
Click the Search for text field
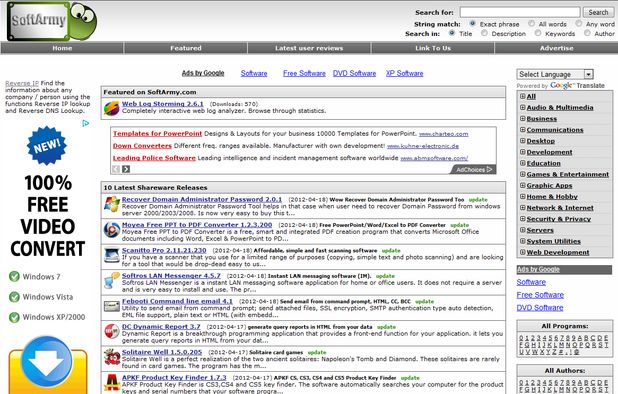pos(520,12)
